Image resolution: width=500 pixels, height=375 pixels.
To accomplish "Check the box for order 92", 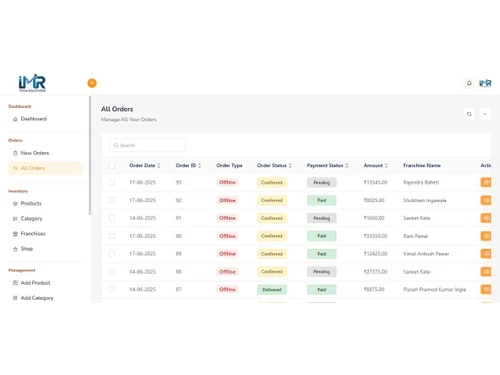I will click(x=112, y=200).
